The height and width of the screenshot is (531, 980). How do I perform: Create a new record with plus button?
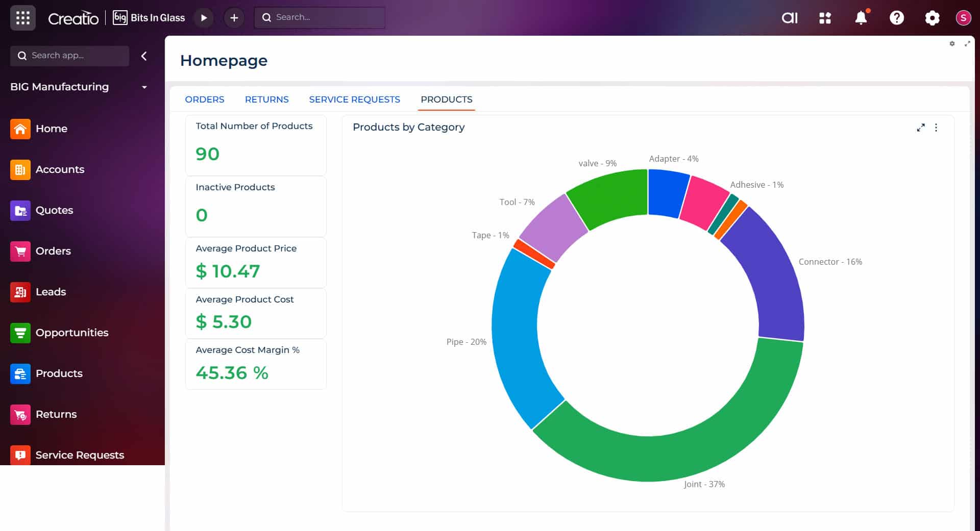234,17
